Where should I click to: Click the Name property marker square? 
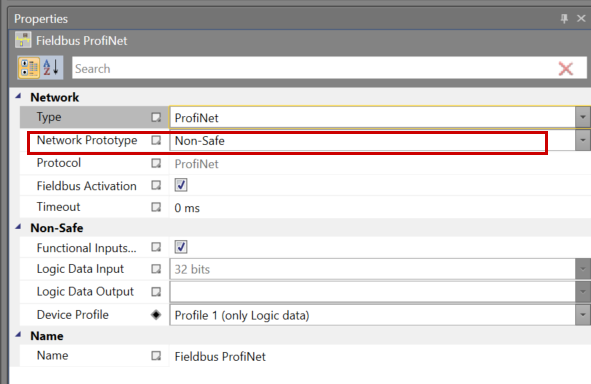[156, 355]
